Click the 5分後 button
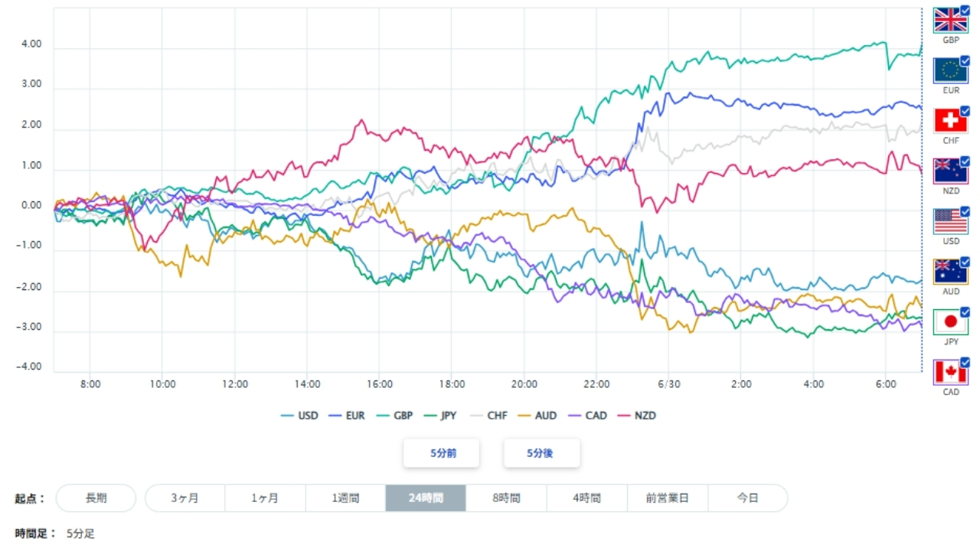980x551 pixels. click(541, 453)
